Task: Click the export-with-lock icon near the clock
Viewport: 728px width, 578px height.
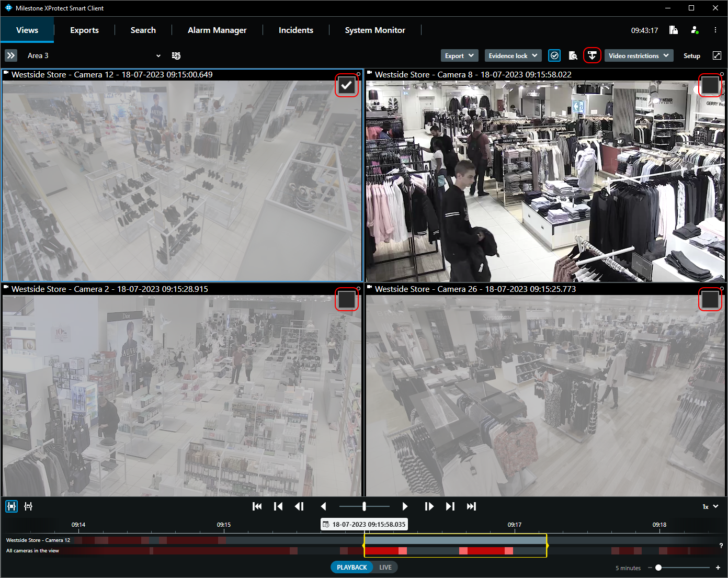Action: [674, 30]
